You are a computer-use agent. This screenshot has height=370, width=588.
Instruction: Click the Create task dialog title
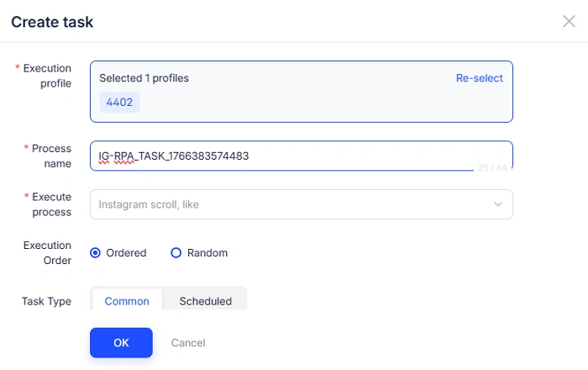tap(52, 22)
